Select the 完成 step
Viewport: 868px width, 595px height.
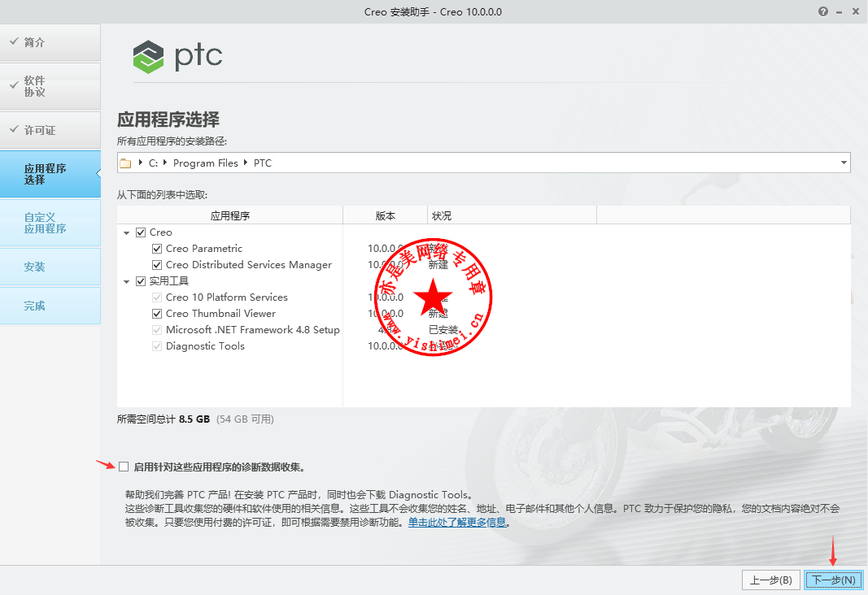50,306
